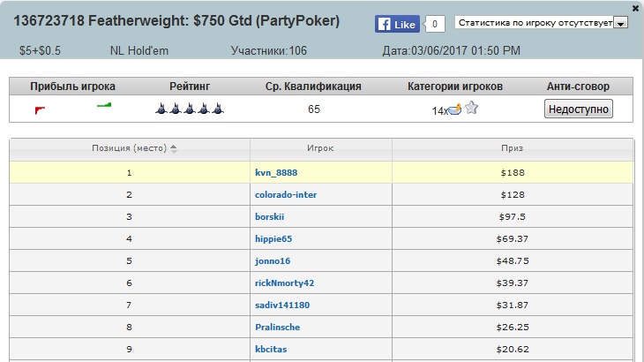
Task: Click the Like counter bubble showing 0
Action: click(x=435, y=24)
